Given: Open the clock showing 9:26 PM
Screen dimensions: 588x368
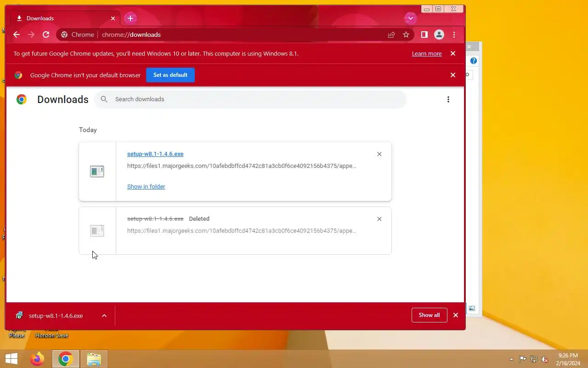Looking at the screenshot, I should 568,359.
